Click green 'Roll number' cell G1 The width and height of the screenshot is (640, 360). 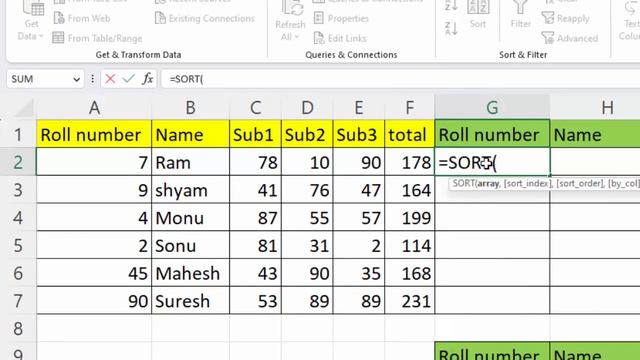click(492, 134)
